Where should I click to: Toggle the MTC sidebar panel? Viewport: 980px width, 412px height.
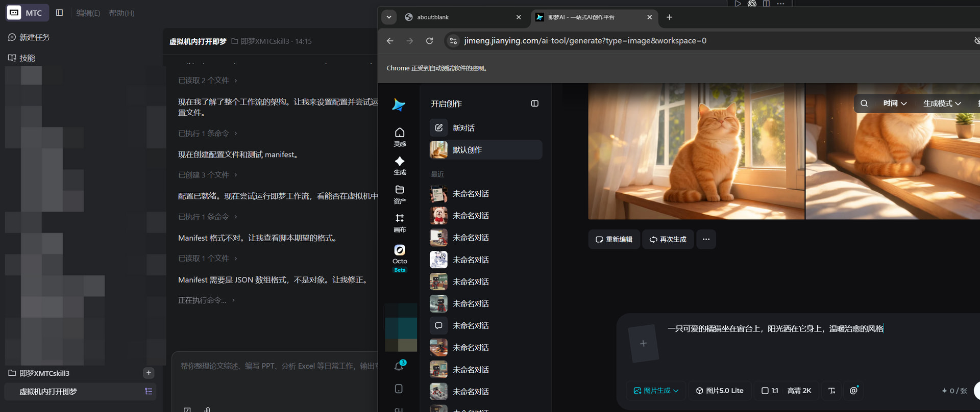pyautogui.click(x=60, y=13)
